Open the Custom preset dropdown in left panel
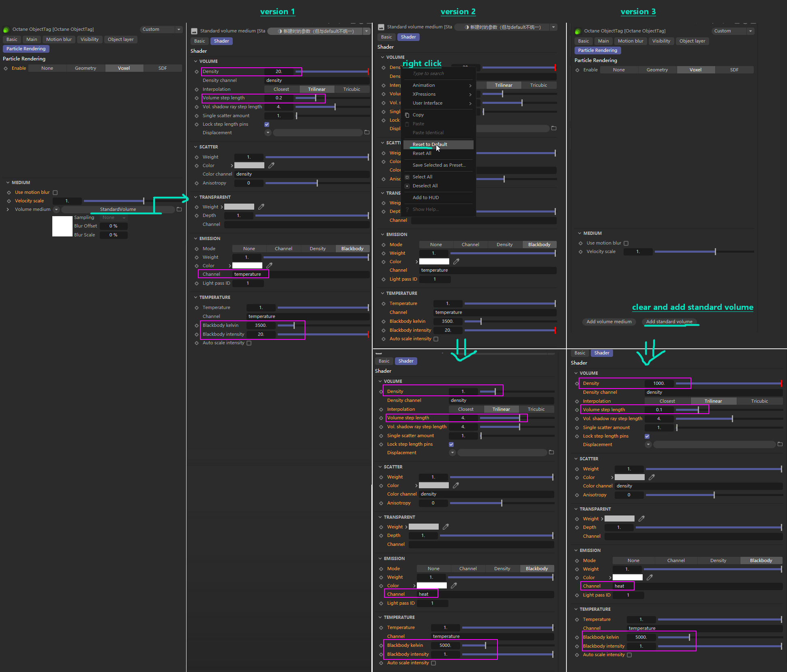Image resolution: width=787 pixels, height=672 pixels. (x=162, y=29)
